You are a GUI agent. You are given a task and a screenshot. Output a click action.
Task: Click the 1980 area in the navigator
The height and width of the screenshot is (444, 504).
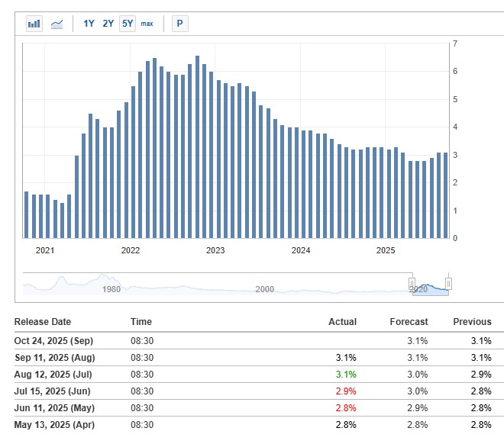(111, 288)
